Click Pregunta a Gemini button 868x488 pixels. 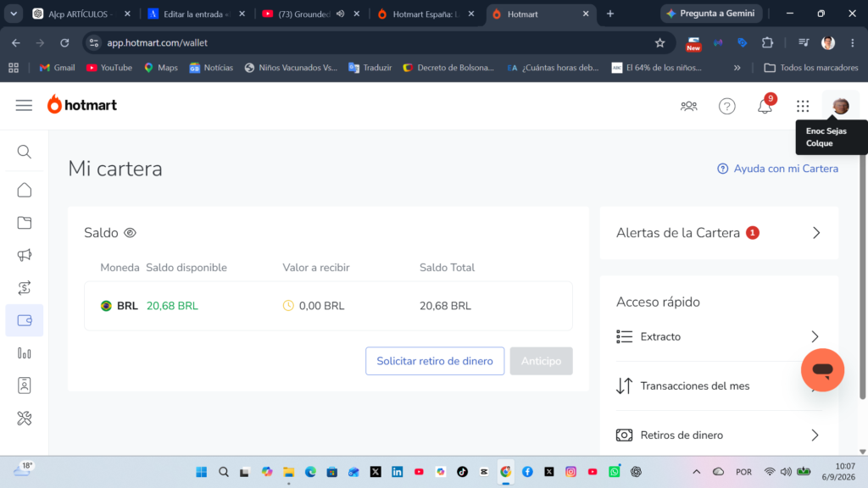point(711,14)
